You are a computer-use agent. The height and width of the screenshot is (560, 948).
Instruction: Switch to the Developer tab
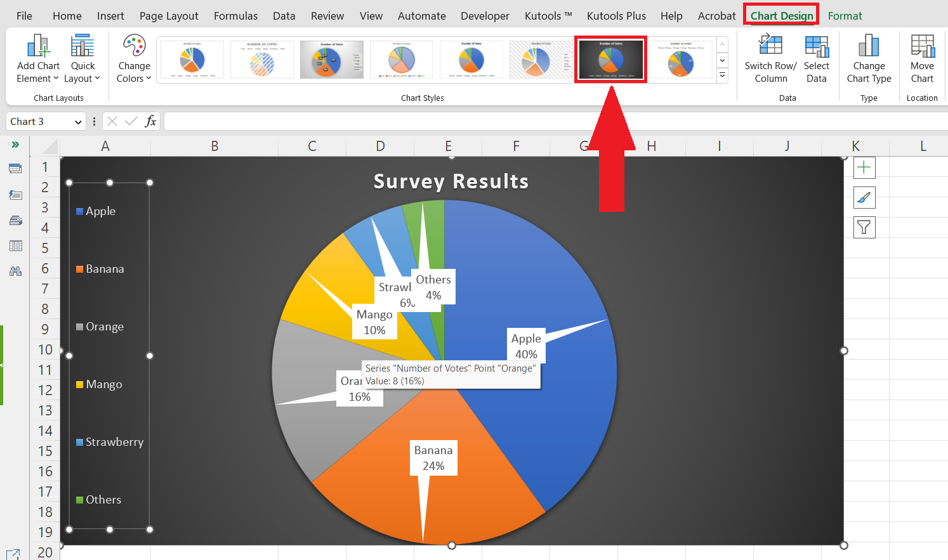click(485, 16)
